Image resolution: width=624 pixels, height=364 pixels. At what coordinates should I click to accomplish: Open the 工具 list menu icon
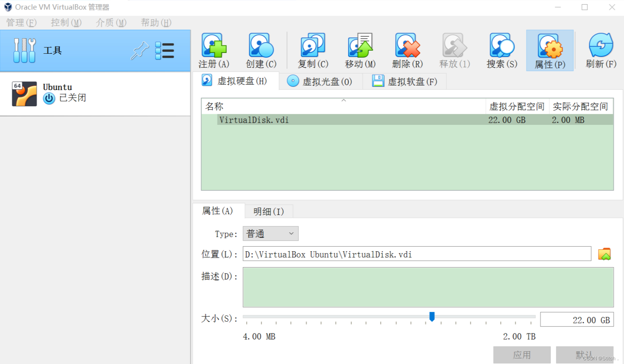tap(165, 51)
